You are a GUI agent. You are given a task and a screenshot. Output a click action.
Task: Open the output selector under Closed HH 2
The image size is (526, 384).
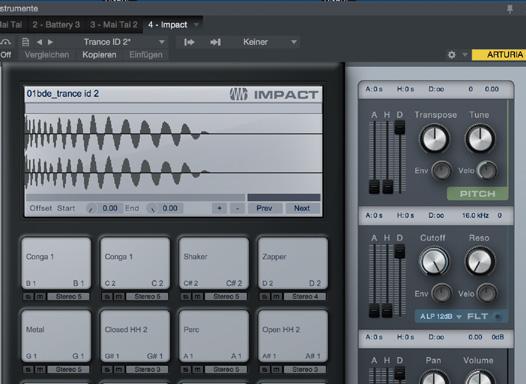pos(147,369)
